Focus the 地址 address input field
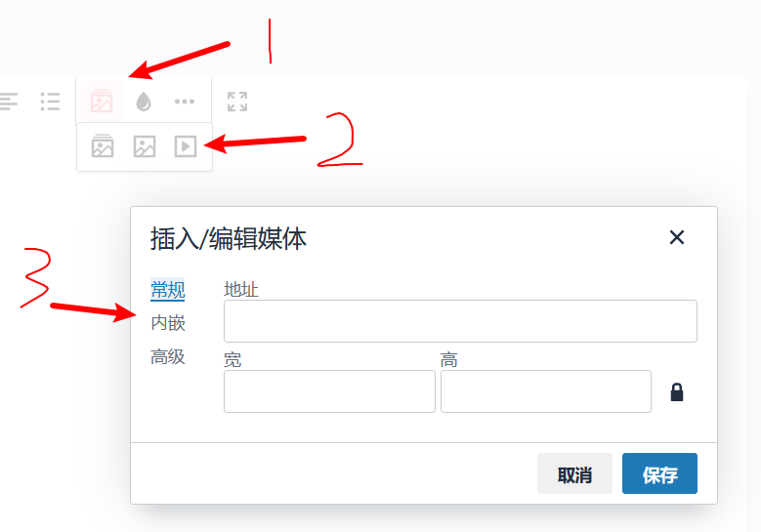The width and height of the screenshot is (761, 532). (460, 321)
